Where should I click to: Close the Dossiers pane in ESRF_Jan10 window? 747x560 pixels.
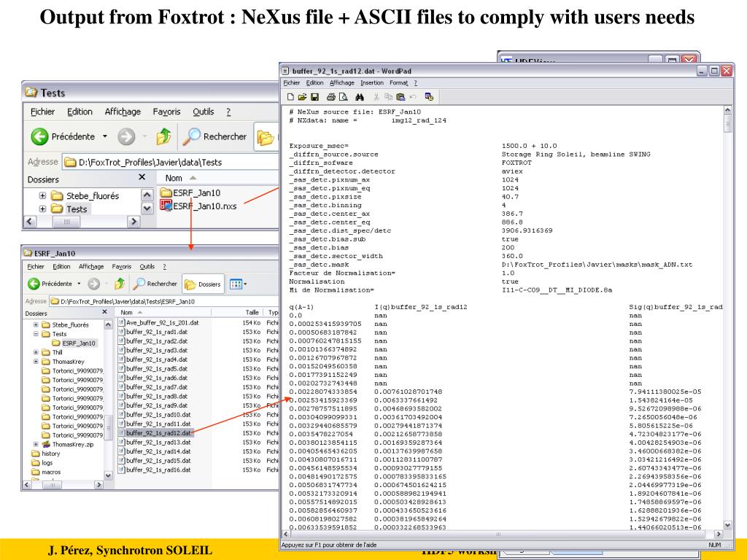(x=105, y=312)
